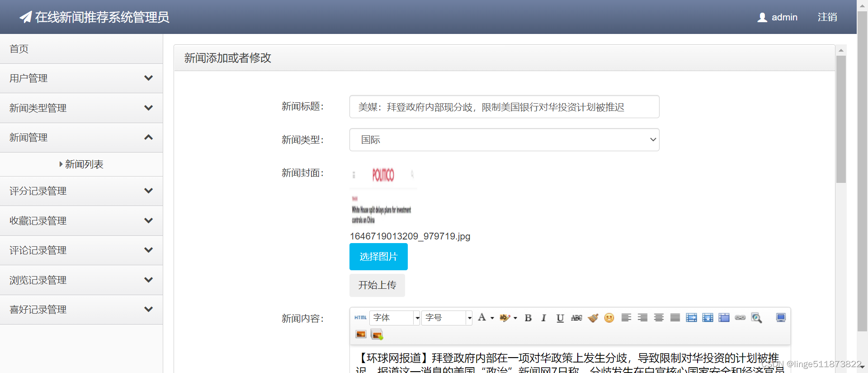The width and height of the screenshot is (868, 373).
Task: Toggle HTML source view in editor
Action: tap(360, 318)
